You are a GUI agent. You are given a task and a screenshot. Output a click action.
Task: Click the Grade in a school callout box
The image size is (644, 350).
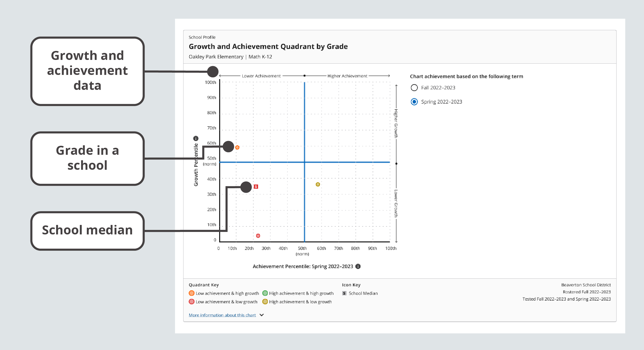click(87, 158)
